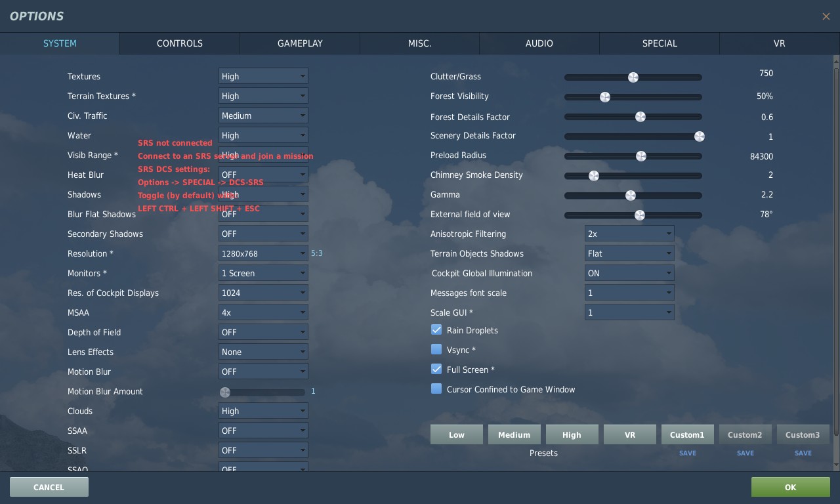
Task: Click the External field of view slider
Action: 633,215
